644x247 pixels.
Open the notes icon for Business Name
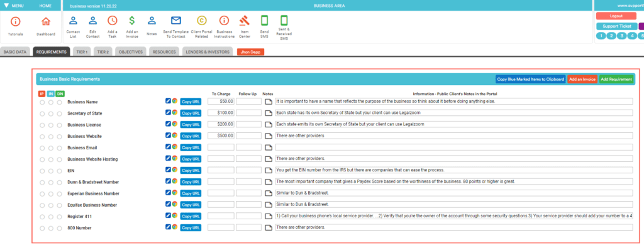coord(268,101)
